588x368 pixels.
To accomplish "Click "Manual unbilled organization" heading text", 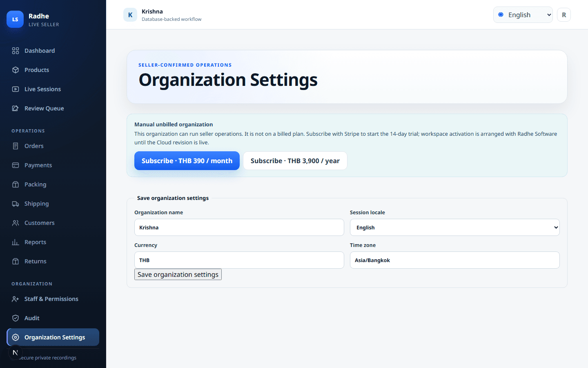I will pyautogui.click(x=174, y=124).
